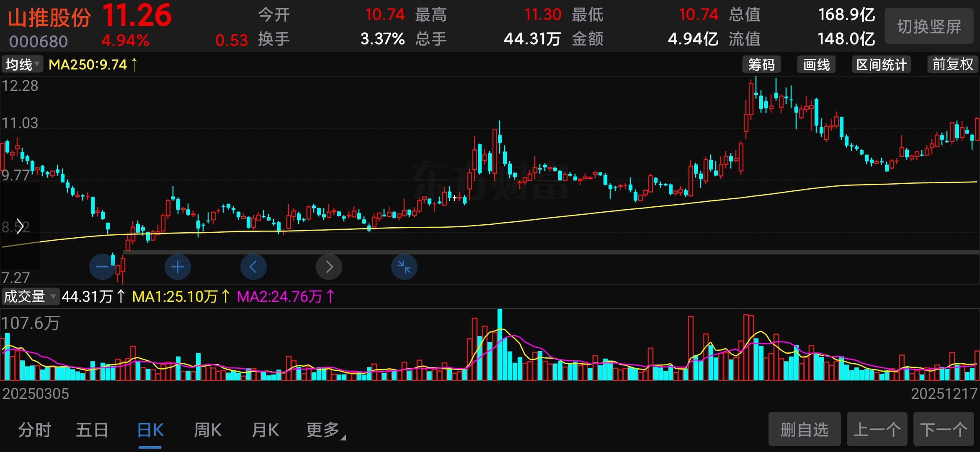Toggle the 筹码 chip distribution view
980x452 pixels.
click(761, 64)
